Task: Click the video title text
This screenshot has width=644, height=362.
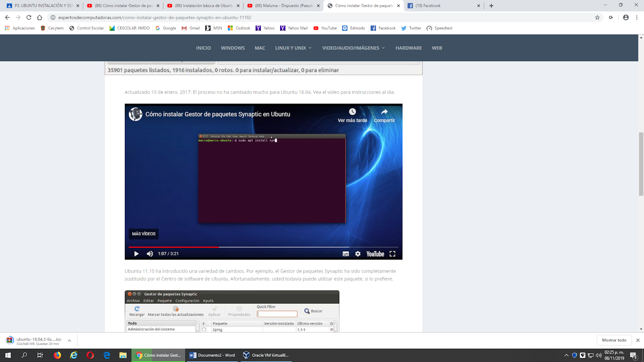Action: pos(218,114)
